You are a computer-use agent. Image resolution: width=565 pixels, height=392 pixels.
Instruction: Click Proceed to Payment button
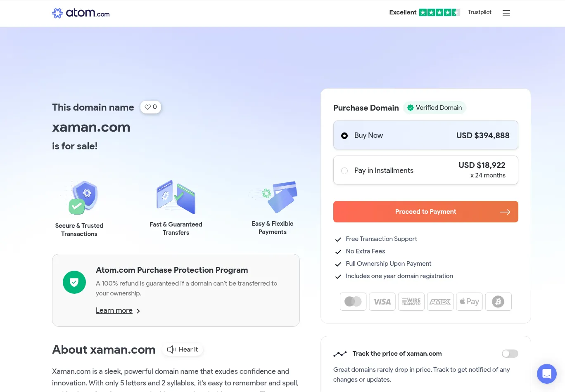coord(425,212)
